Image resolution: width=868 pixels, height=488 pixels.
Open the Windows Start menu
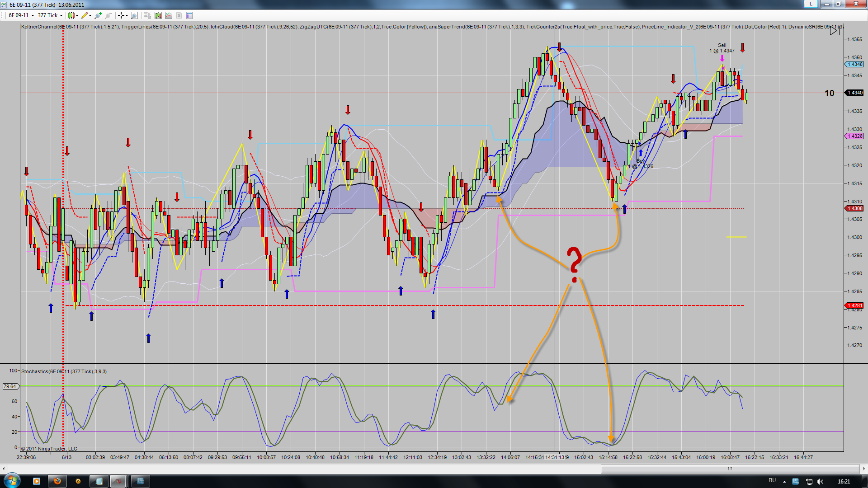[x=12, y=480]
